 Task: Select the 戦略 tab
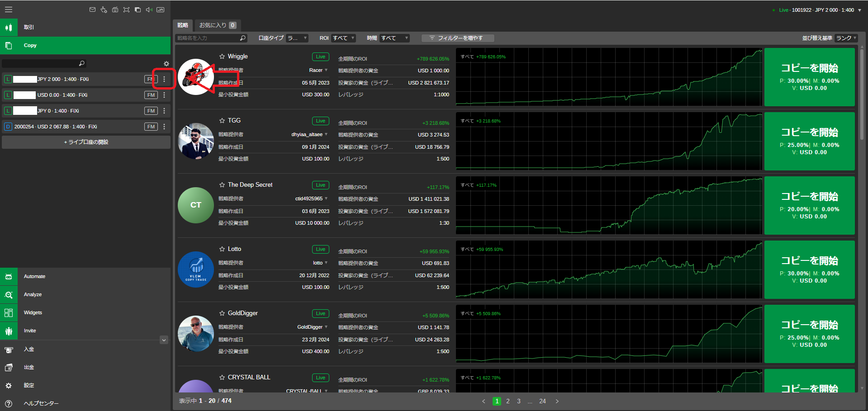[x=183, y=25]
